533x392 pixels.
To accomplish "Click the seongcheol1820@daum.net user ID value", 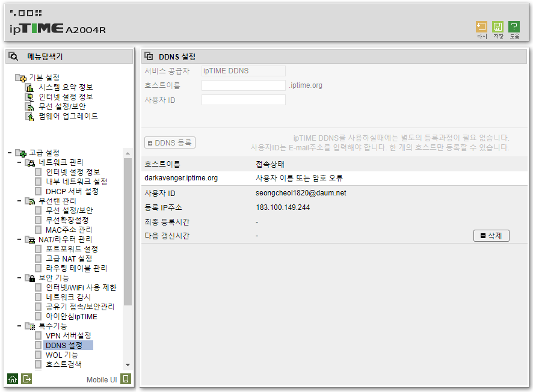I will [x=301, y=193].
